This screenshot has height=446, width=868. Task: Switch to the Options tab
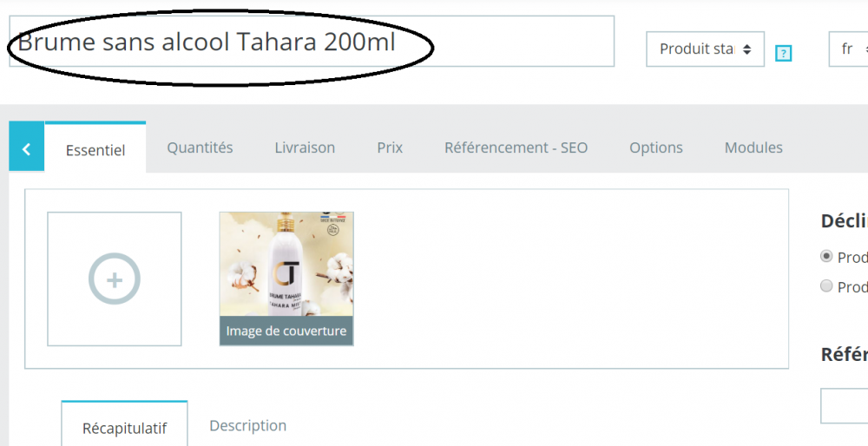click(x=655, y=148)
